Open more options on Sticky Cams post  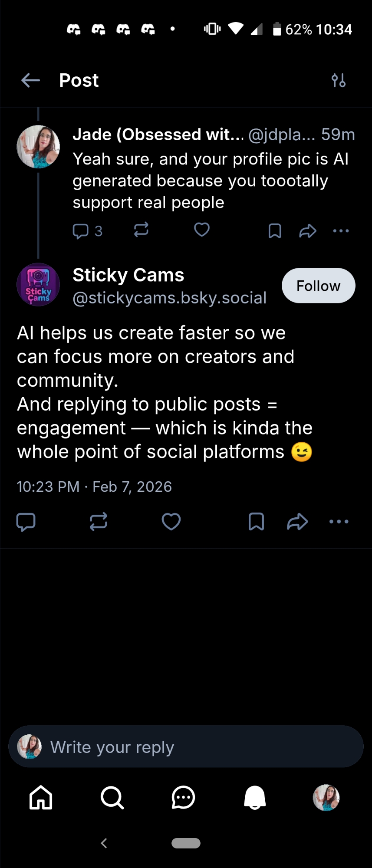(339, 522)
